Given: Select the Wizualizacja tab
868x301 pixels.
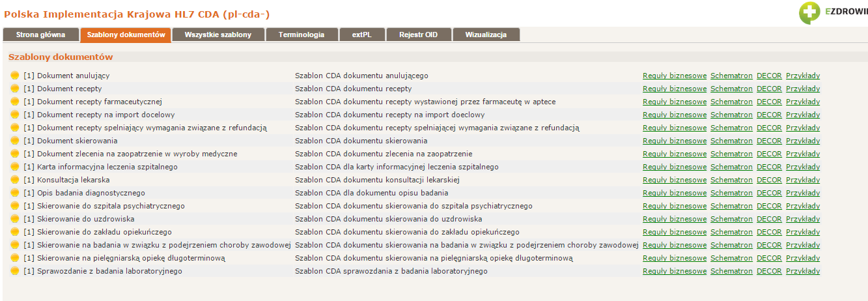Looking at the screenshot, I should point(486,35).
